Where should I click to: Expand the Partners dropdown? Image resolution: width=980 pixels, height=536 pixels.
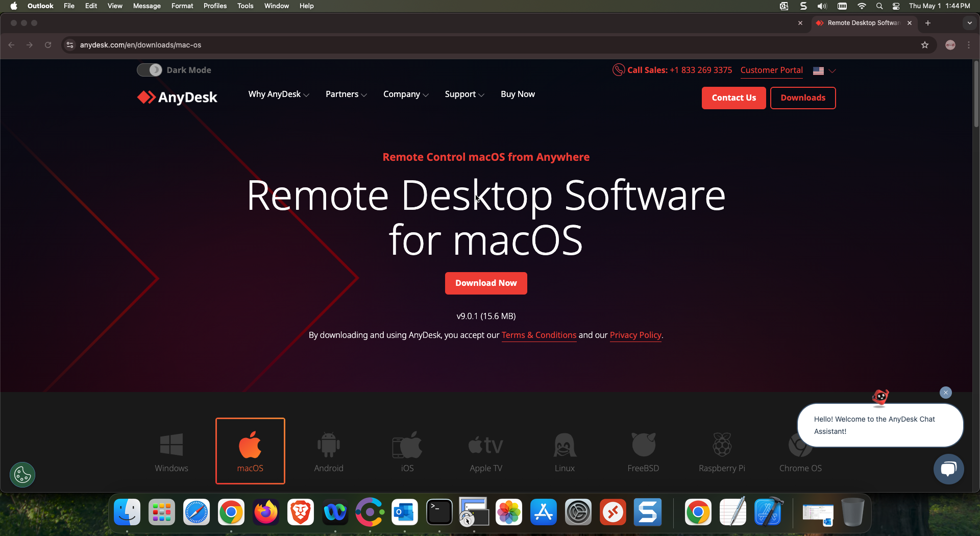(346, 94)
